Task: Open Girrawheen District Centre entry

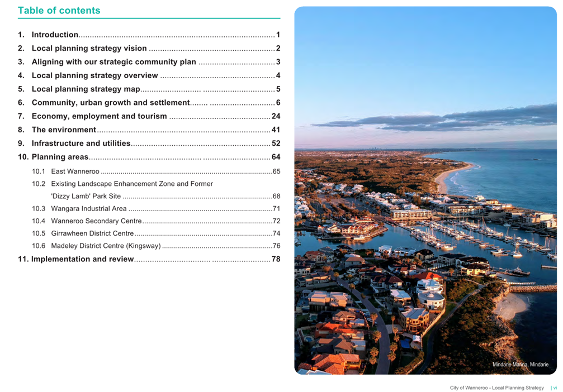Action: [x=156, y=233]
